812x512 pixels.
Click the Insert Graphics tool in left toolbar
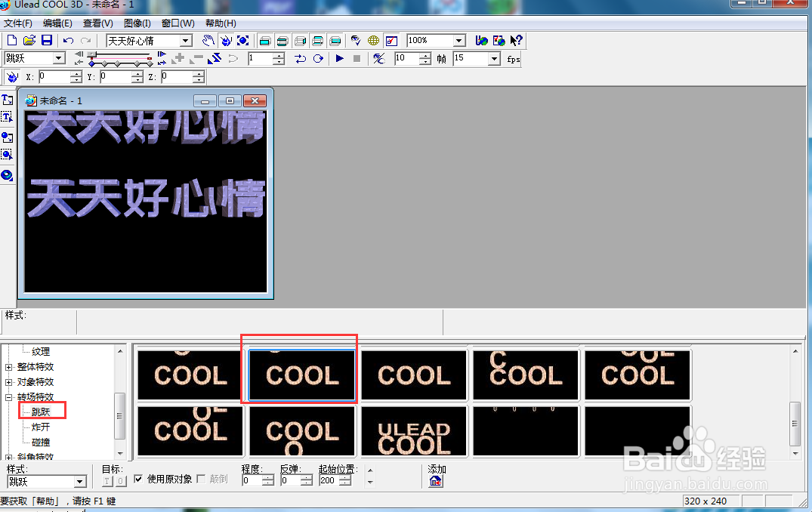8,137
